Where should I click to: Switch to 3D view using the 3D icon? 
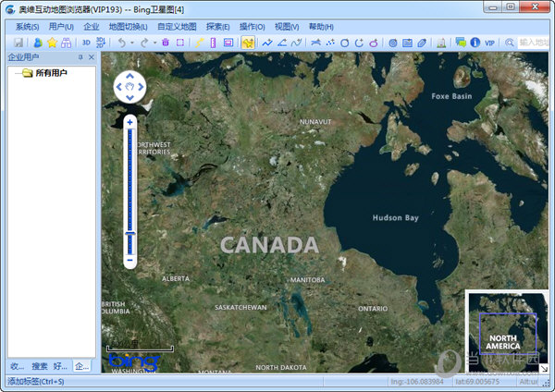(x=86, y=43)
